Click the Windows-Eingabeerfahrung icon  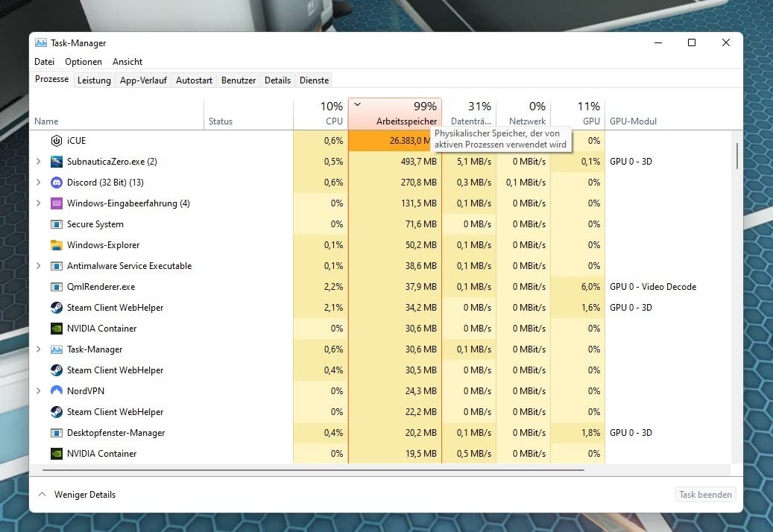[57, 203]
